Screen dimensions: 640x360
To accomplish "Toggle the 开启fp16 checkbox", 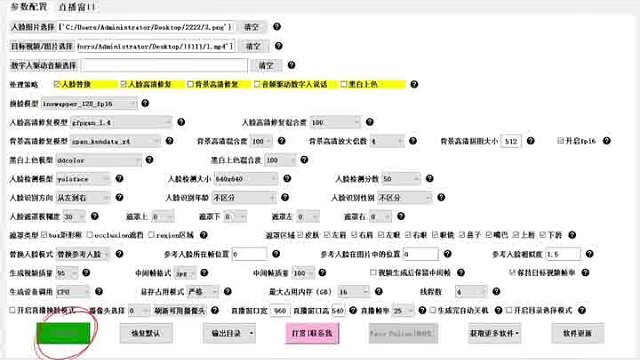I will (560, 140).
